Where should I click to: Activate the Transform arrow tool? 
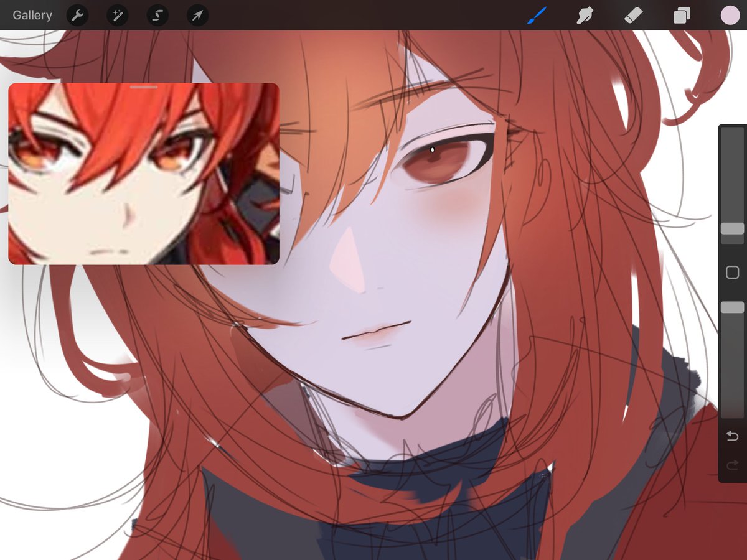197,16
